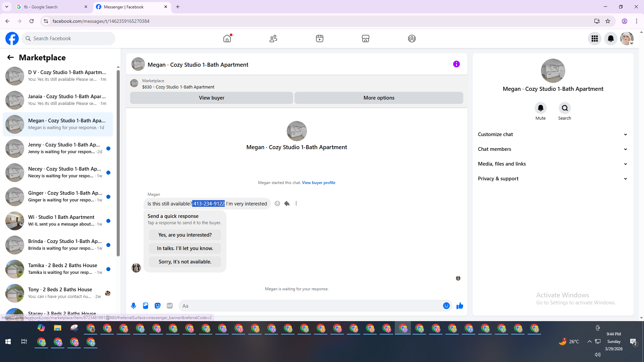
Task: Expand the Chat members section
Action: coord(553,149)
